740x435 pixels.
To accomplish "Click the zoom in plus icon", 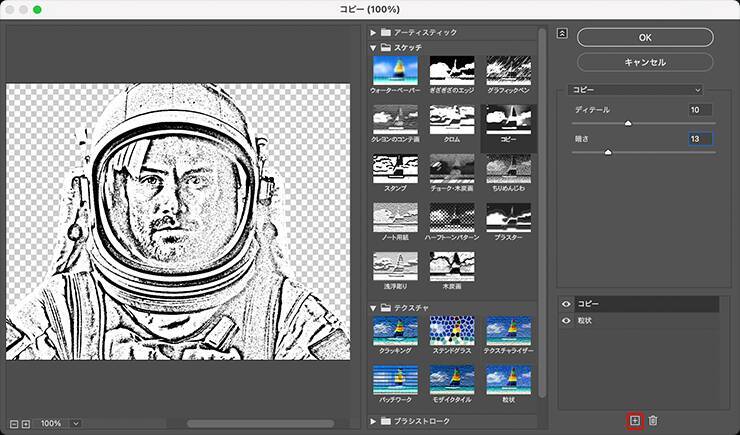I will point(26,423).
